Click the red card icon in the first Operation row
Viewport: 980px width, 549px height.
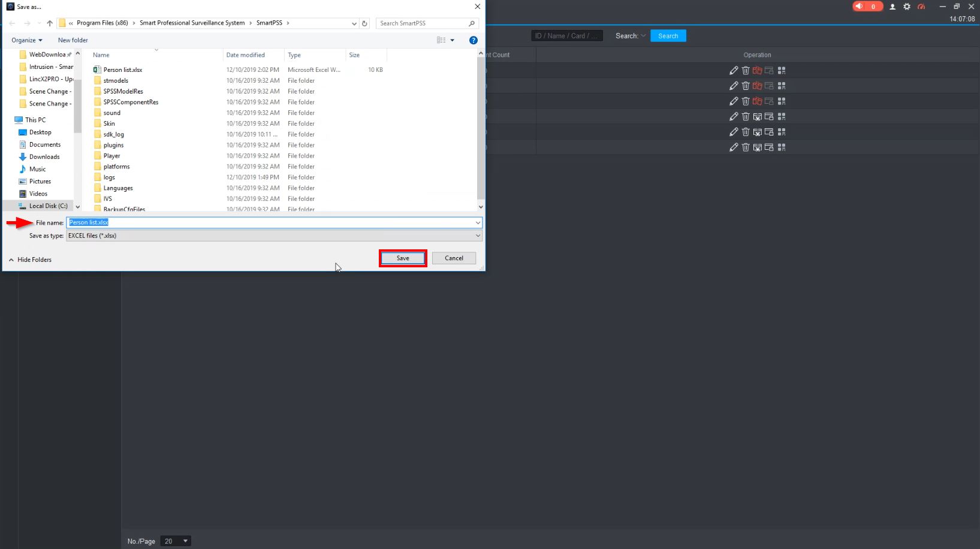(x=758, y=70)
